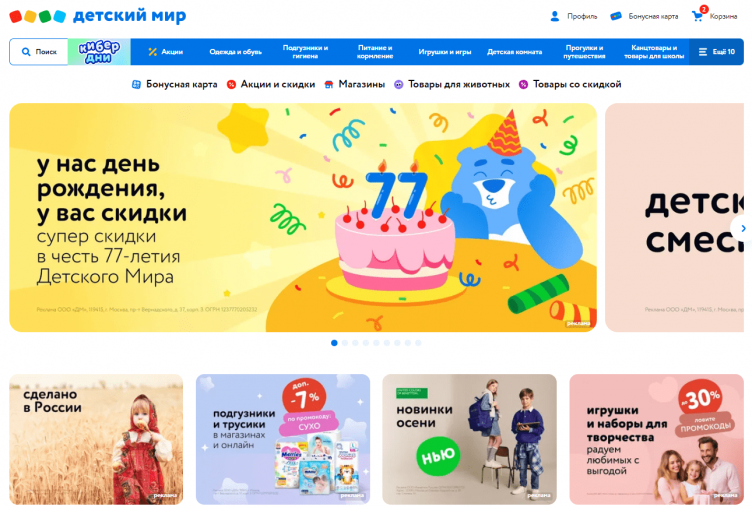The height and width of the screenshot is (507, 752).
Task: Click the Детский мир logo
Action: pyautogui.click(x=98, y=16)
